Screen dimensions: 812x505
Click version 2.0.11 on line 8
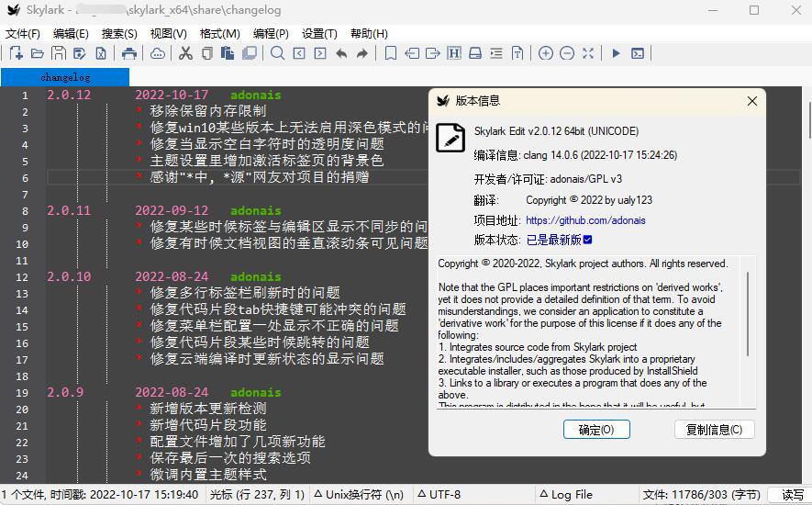point(69,210)
